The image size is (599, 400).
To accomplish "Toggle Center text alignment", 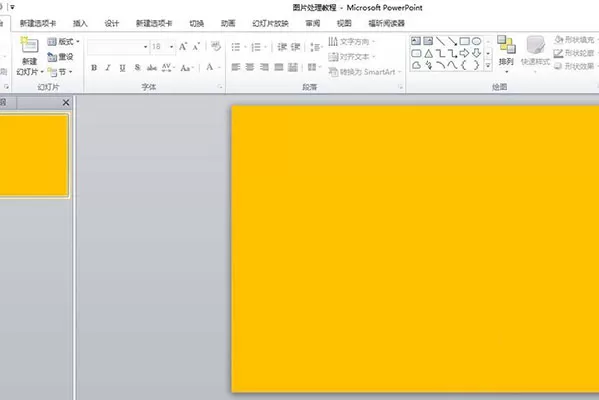I will 250,68.
